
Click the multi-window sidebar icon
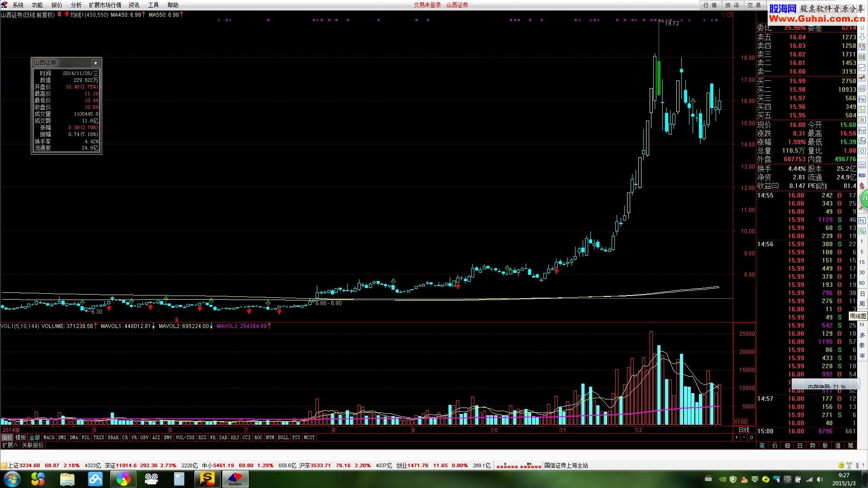click(x=862, y=88)
